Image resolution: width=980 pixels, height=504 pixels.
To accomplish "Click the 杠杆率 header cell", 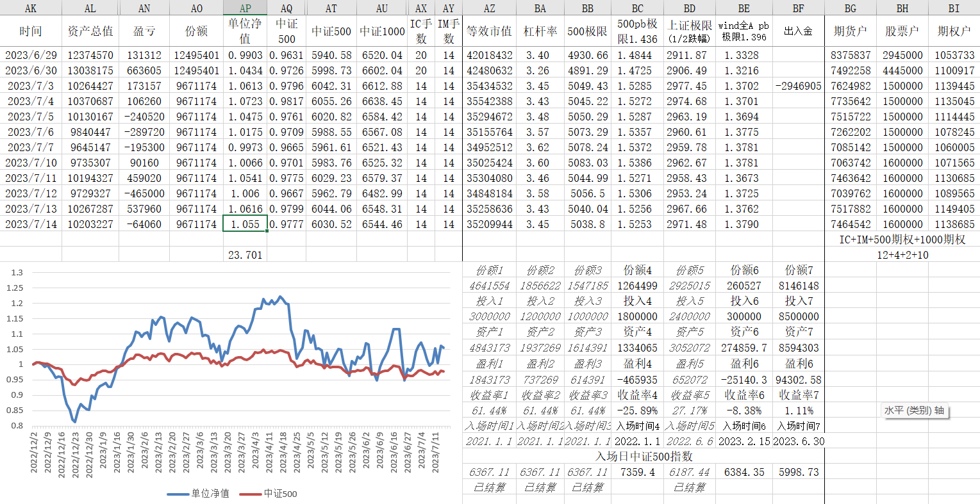I will pyautogui.click(x=540, y=31).
